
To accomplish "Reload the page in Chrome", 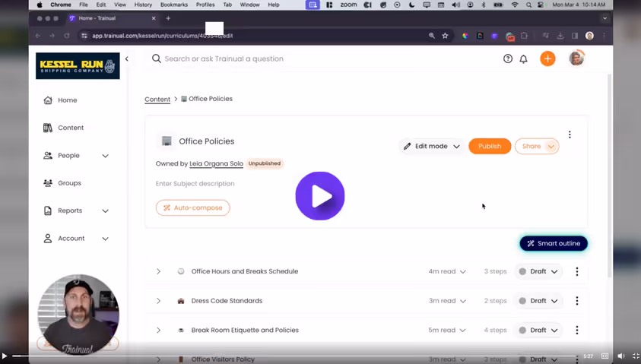I will (67, 36).
